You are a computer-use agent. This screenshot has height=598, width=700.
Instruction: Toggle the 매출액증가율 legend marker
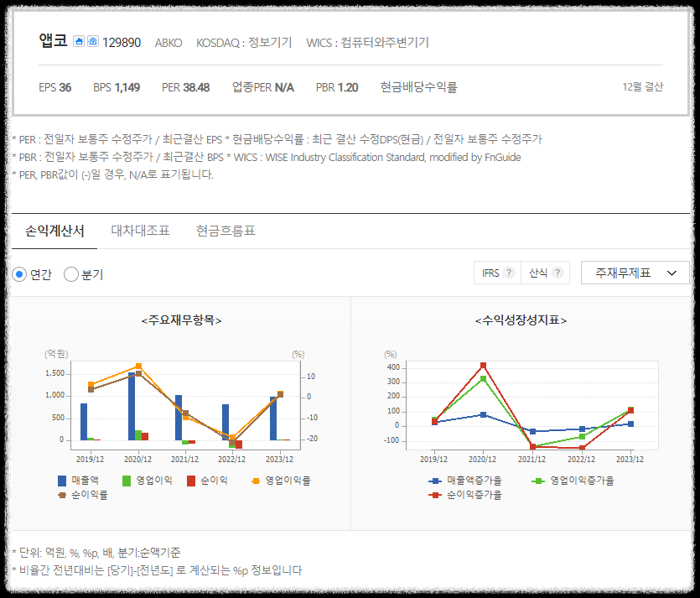pyautogui.click(x=435, y=481)
